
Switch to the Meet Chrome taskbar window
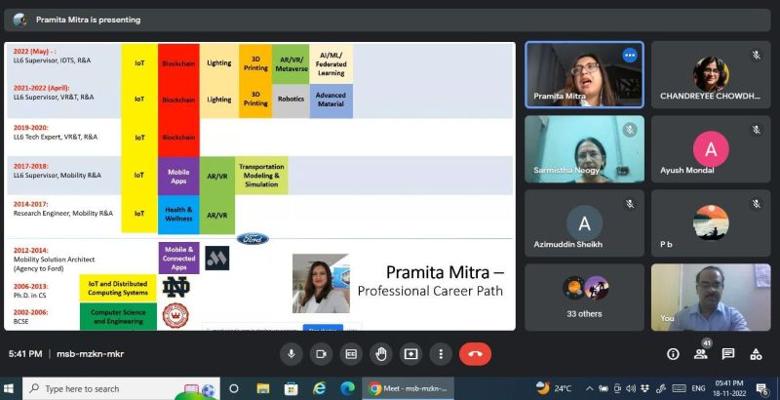point(410,388)
